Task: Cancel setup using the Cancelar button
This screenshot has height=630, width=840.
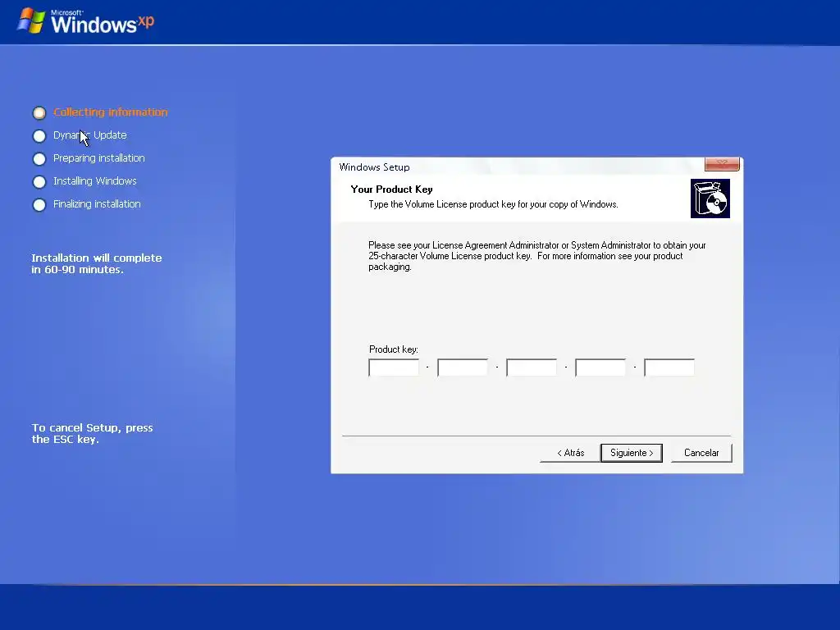Action: [x=701, y=453]
